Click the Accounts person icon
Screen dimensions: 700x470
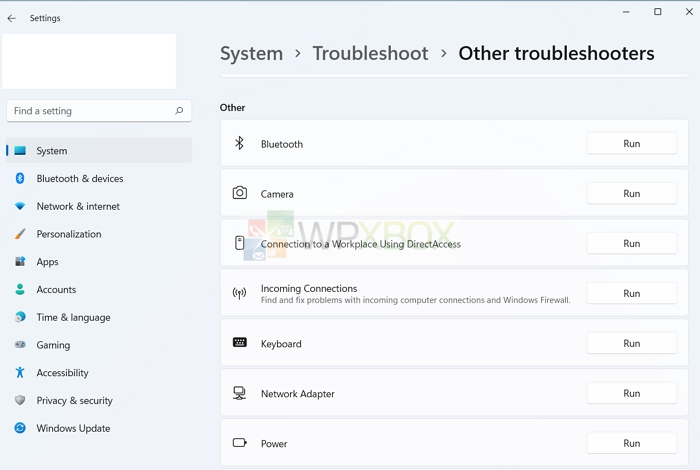pos(20,289)
